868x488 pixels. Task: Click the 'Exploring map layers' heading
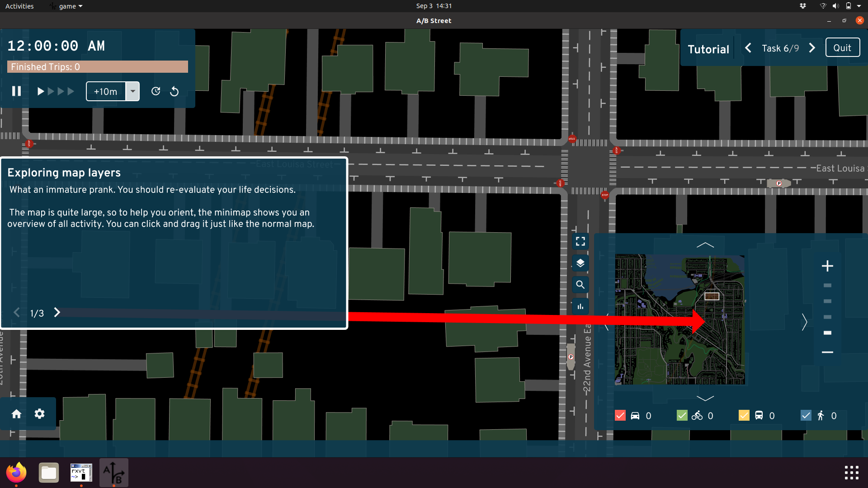(64, 173)
